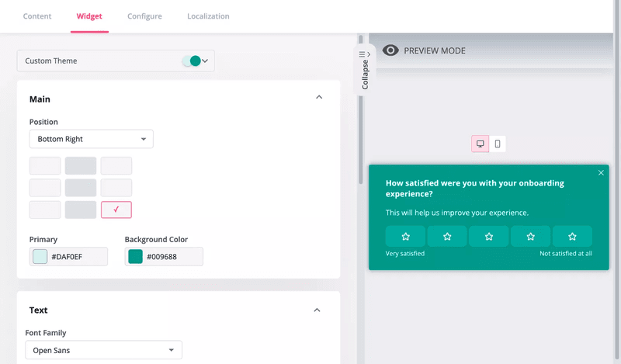The image size is (621, 364).
Task: Click the survey question heading text
Action: 475,189
